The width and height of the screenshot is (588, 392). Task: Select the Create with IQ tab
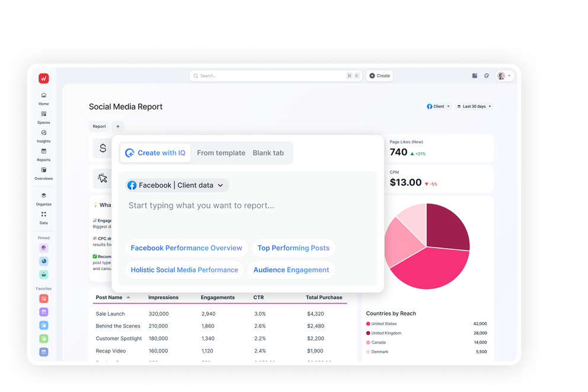(x=155, y=153)
